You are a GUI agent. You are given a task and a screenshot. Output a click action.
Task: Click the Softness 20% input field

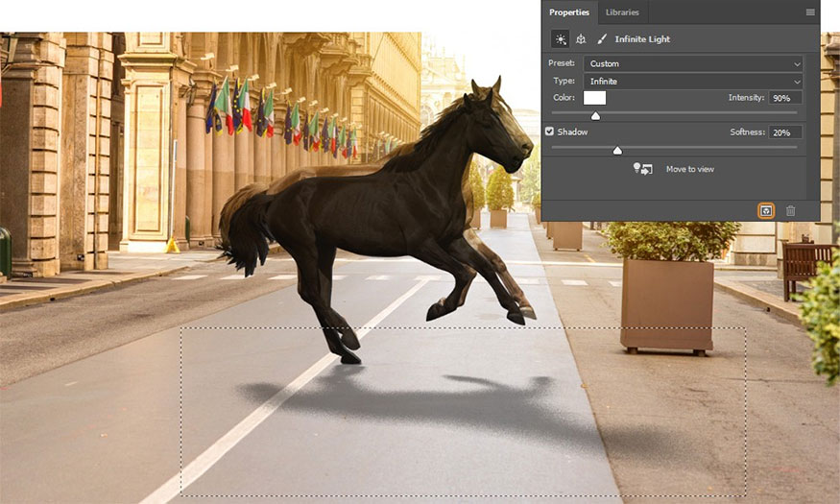(785, 132)
